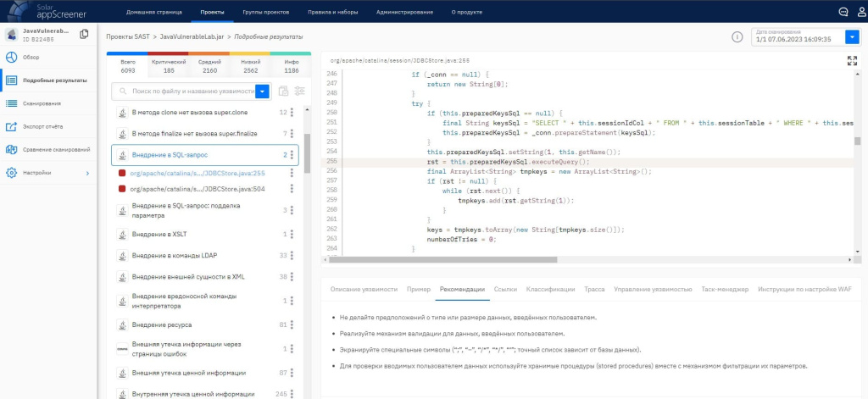Open kebab menu for JDBCStore.java:255 entry
Viewport: 868px width, 399px height.
[292, 173]
